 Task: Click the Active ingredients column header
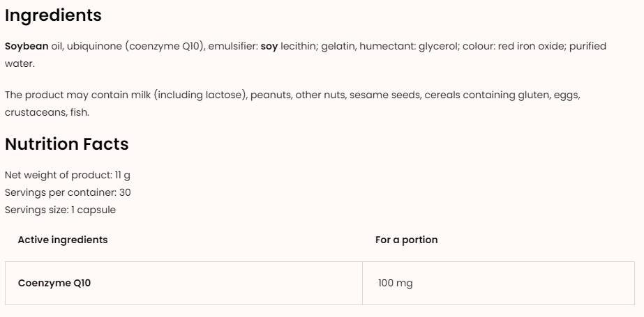63,240
